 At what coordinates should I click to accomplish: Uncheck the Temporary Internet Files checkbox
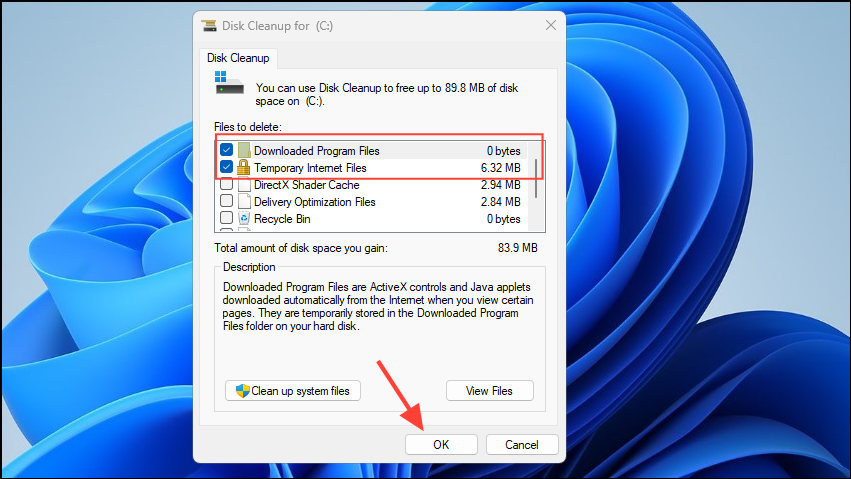tap(227, 167)
